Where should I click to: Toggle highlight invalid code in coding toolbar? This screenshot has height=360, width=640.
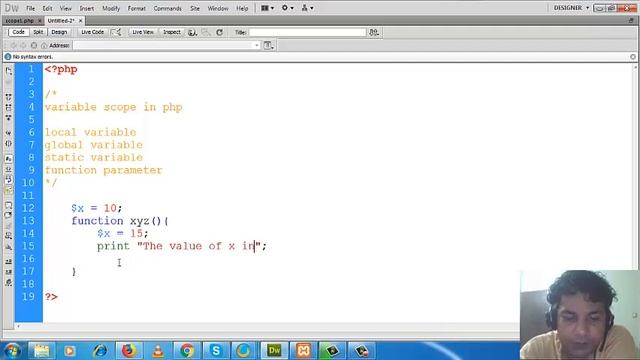(x=9, y=169)
